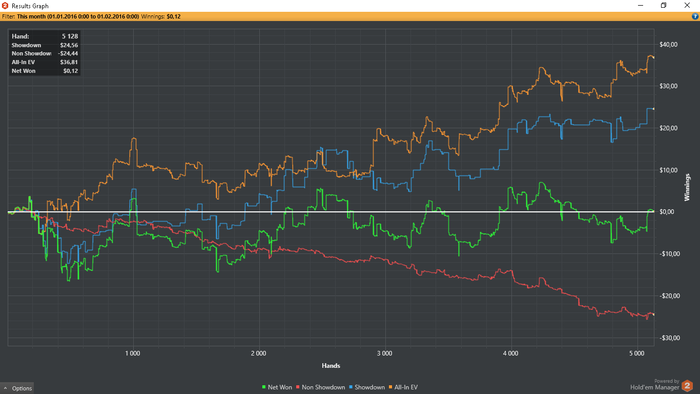700x394 pixels.
Task: Click the Results Graph window title
Action: coord(30,6)
